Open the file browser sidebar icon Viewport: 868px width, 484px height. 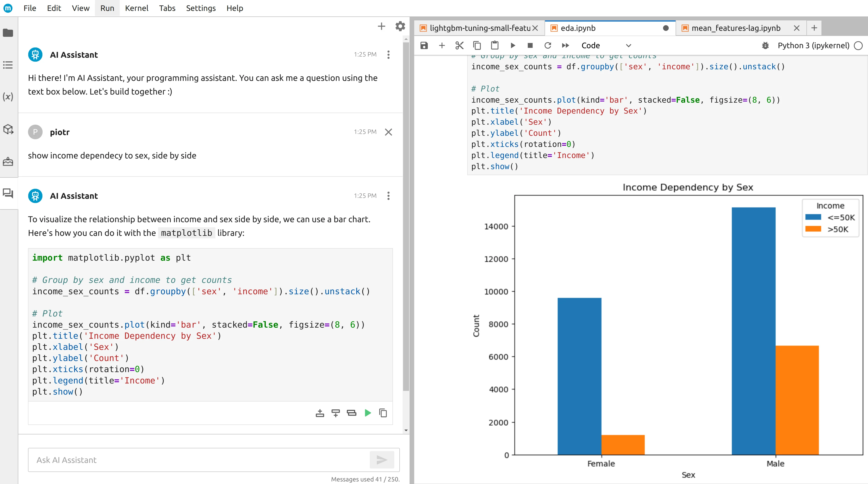[x=8, y=33]
